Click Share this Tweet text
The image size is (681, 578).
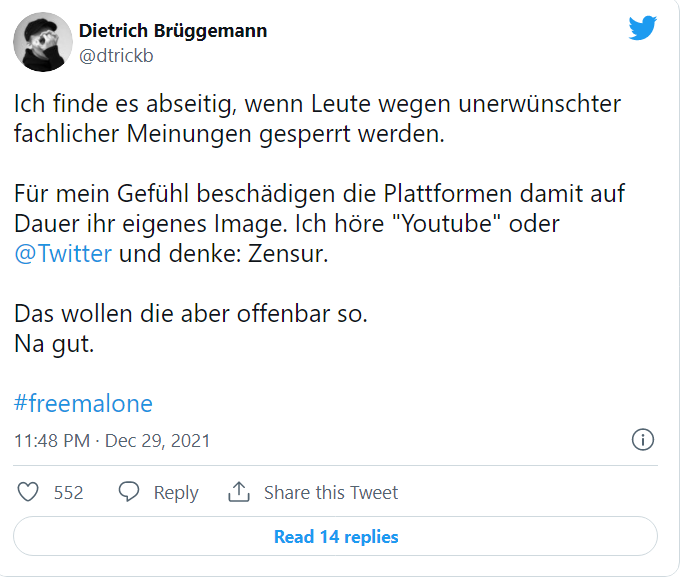(x=331, y=492)
